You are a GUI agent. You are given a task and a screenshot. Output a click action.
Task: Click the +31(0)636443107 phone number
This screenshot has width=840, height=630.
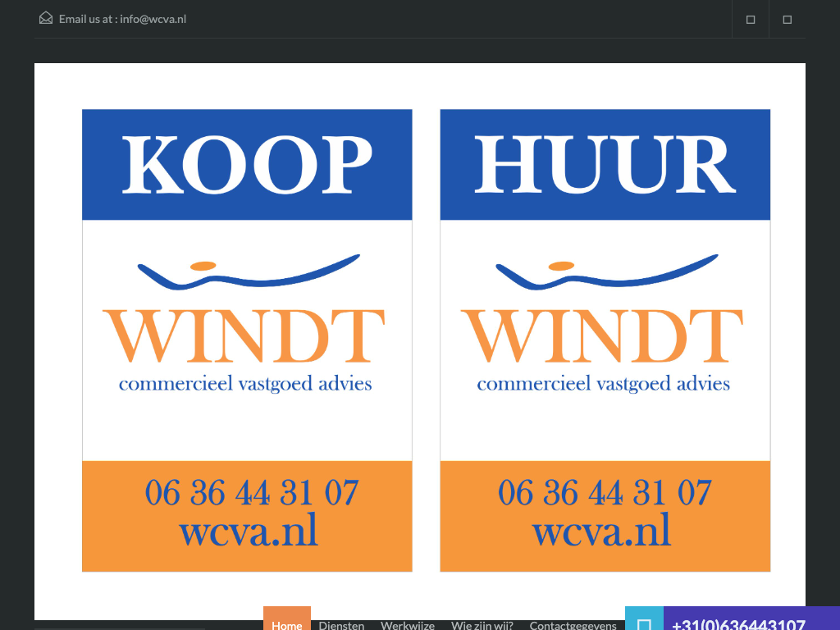click(738, 622)
